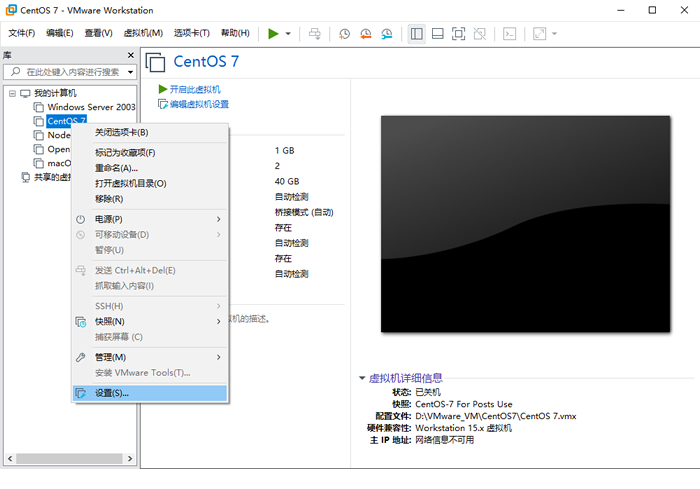Click the 40 GB disk value

(287, 181)
